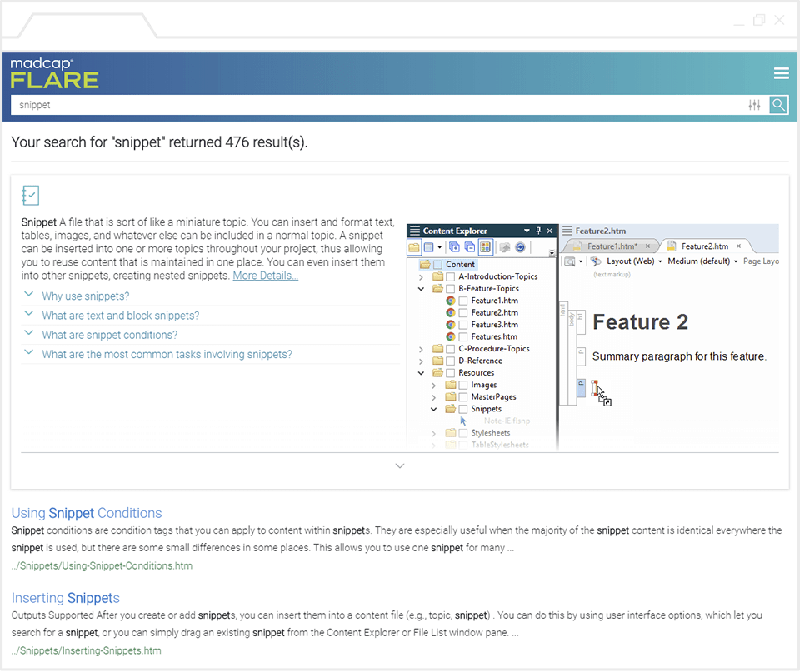Check the Feature1.htm checkbox
The height and width of the screenshot is (672, 800).
[463, 301]
